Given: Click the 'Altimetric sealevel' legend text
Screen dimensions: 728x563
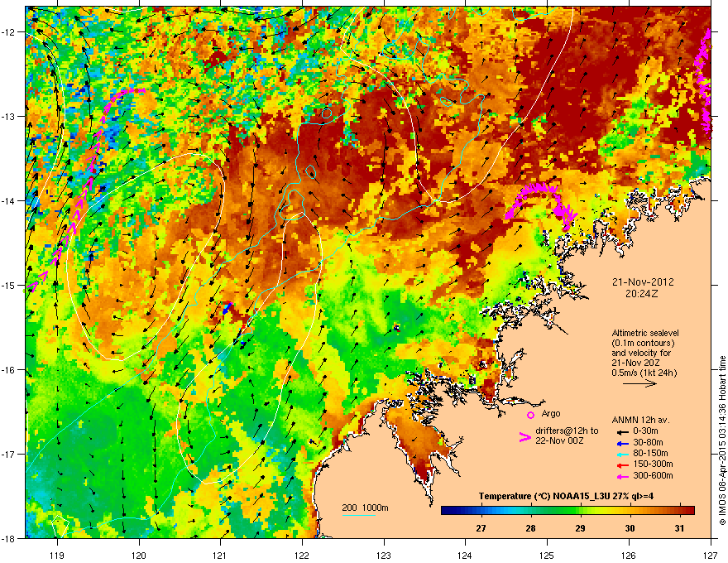Looking at the screenshot, I should (645, 333).
